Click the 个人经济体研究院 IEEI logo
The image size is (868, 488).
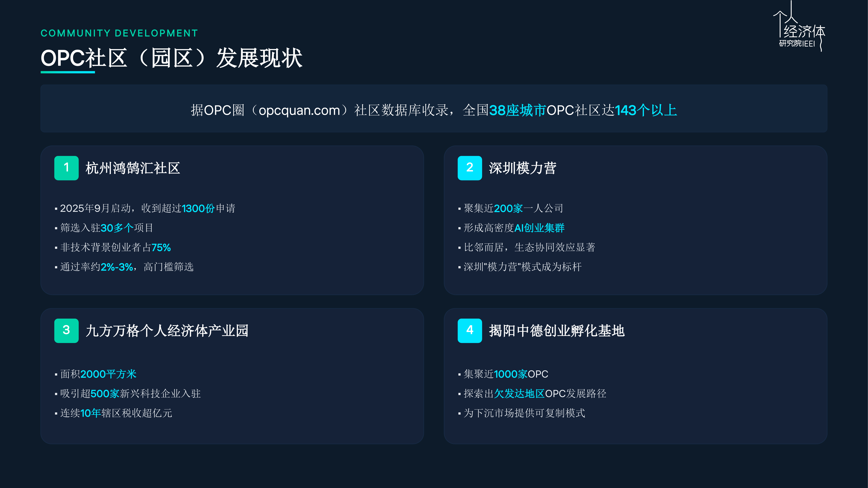[x=799, y=26]
